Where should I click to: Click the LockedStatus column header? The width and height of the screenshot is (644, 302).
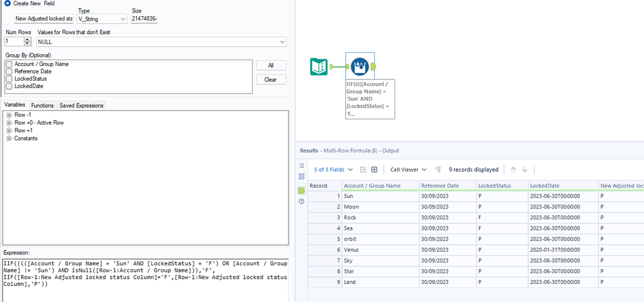(502, 186)
